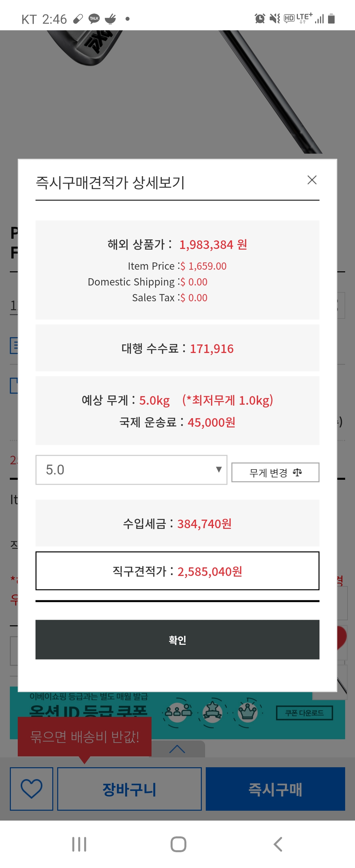355x868 pixels.
Task: Tap the 쿠폰 다운로드 button
Action: [x=304, y=713]
